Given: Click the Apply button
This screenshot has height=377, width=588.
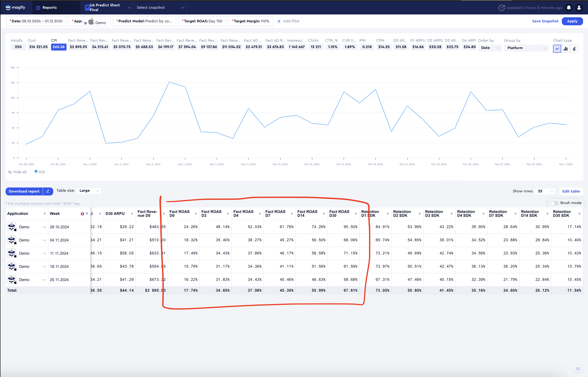Looking at the screenshot, I should (572, 21).
